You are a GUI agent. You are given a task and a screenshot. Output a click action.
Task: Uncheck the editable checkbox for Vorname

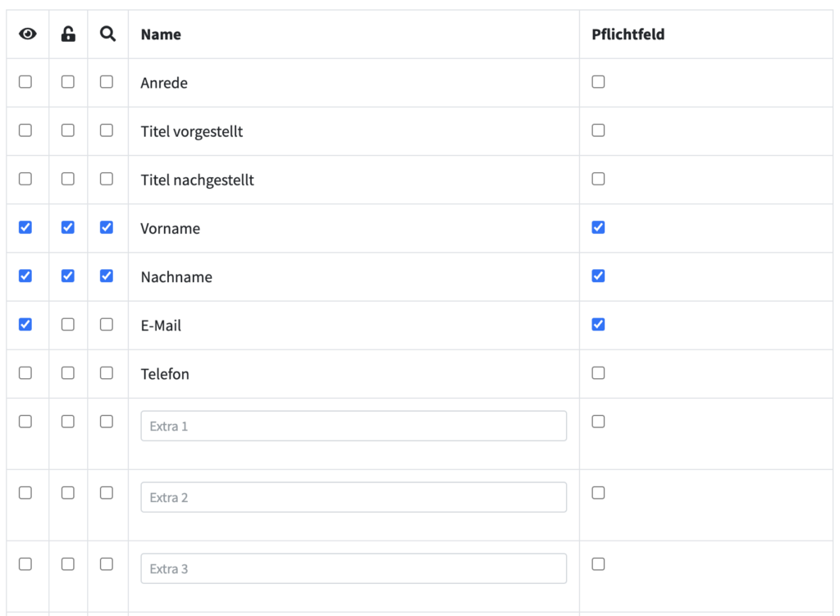[x=68, y=227]
